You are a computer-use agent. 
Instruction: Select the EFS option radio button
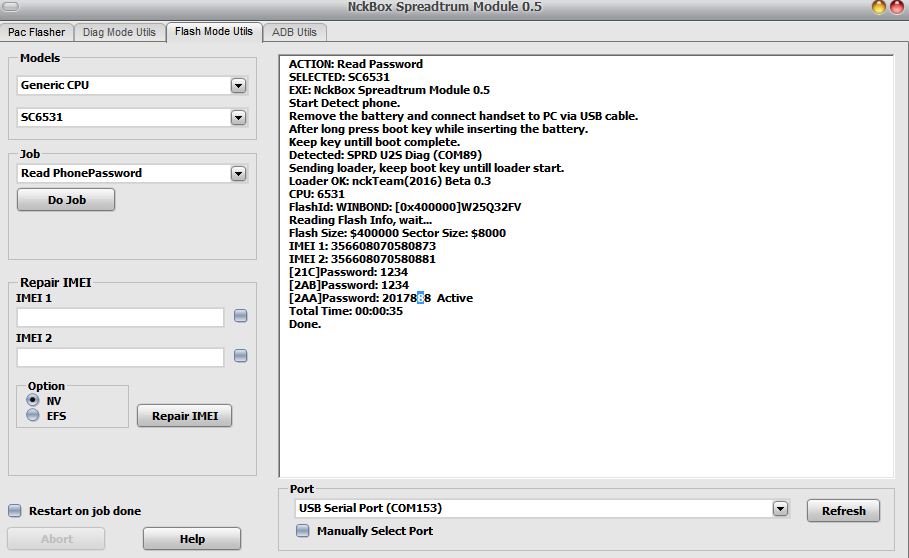pos(33,415)
